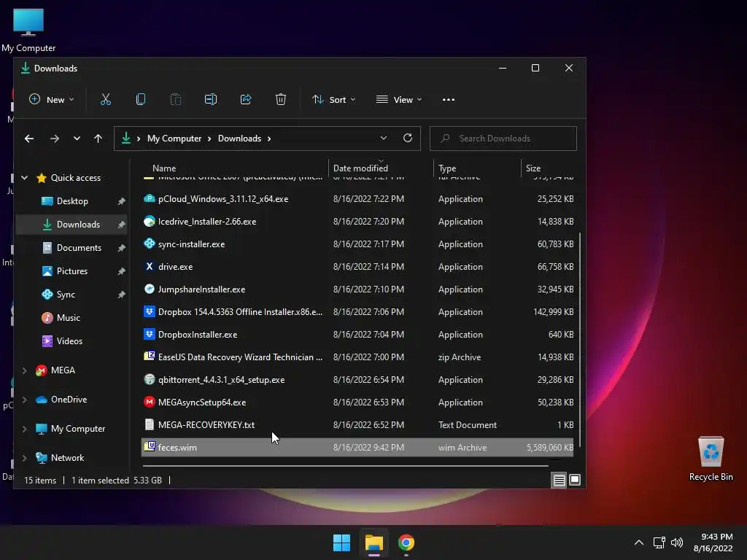Click the network icon in system tray

(x=659, y=542)
